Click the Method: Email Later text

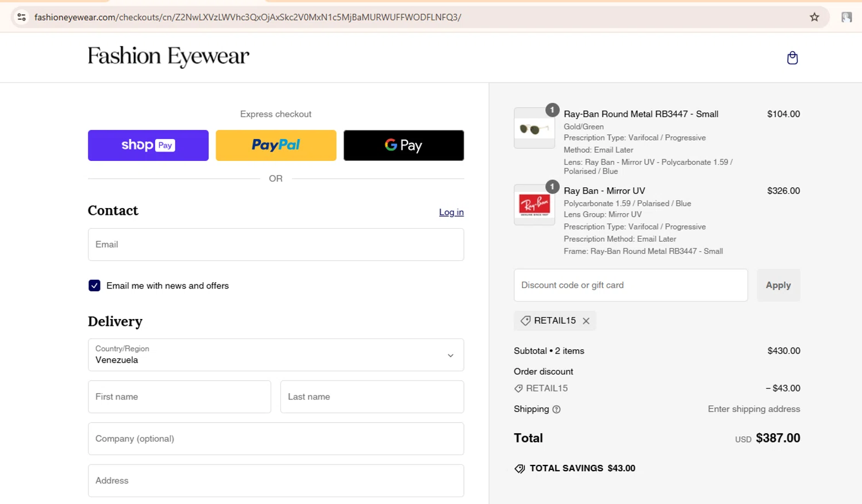click(x=598, y=150)
